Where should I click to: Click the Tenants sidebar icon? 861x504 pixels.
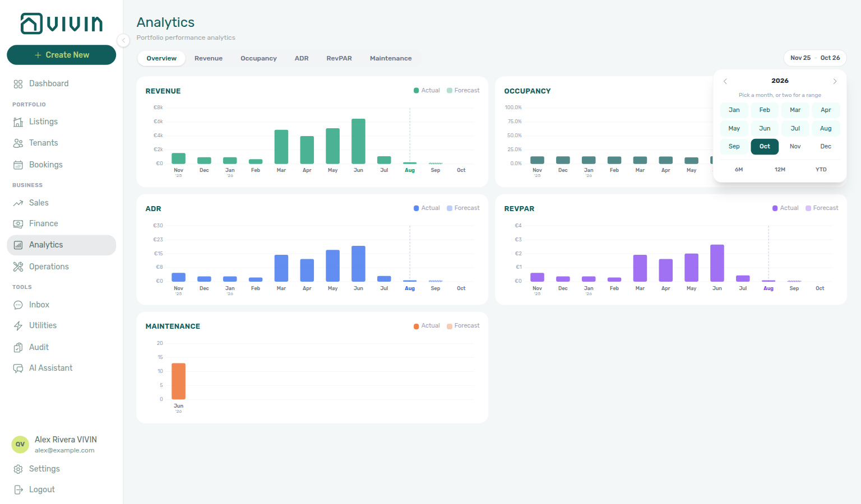18,143
